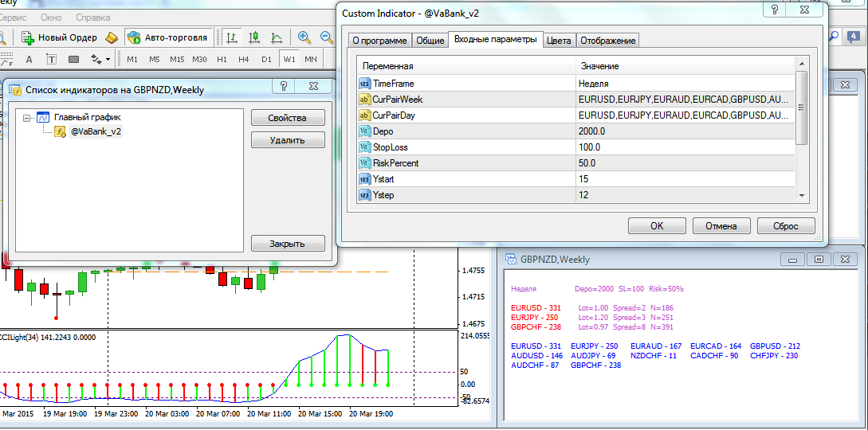Select @VaBank_v2 in the indicator list
Viewport: 868px width, 430px height.
coord(96,131)
